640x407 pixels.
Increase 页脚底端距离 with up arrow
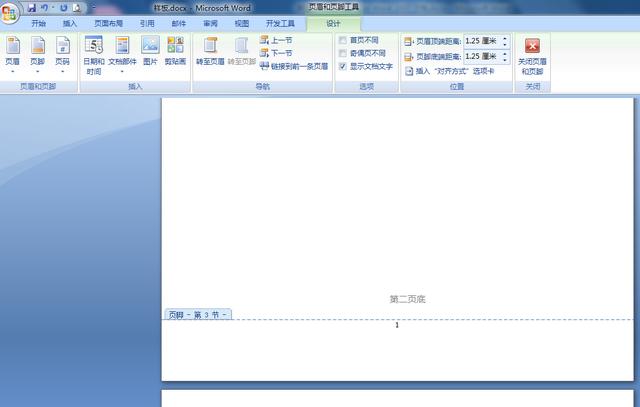[x=505, y=53]
